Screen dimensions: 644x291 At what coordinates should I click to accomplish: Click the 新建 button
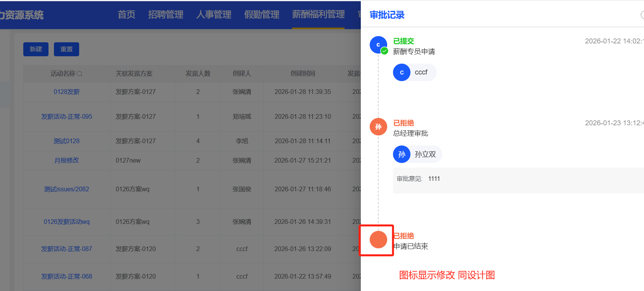pyautogui.click(x=36, y=49)
